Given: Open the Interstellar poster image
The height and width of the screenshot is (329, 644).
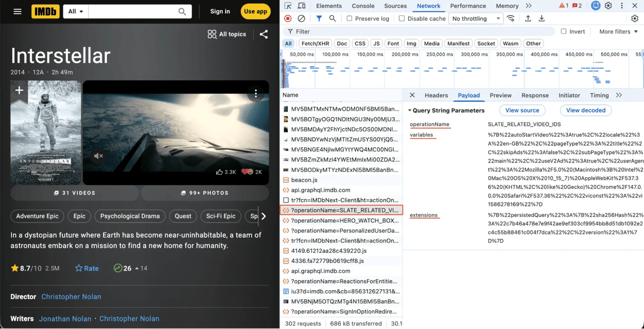Looking at the screenshot, I should [46, 132].
